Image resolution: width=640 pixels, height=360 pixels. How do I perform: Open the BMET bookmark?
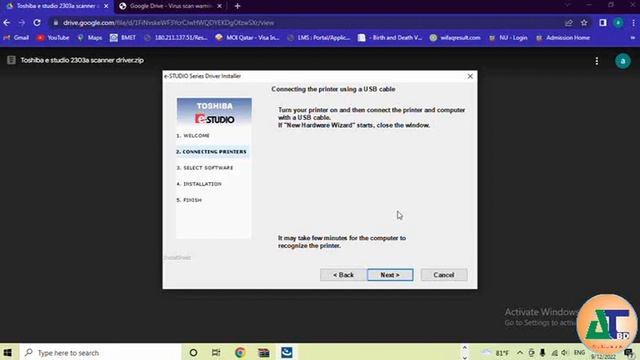click(x=123, y=38)
